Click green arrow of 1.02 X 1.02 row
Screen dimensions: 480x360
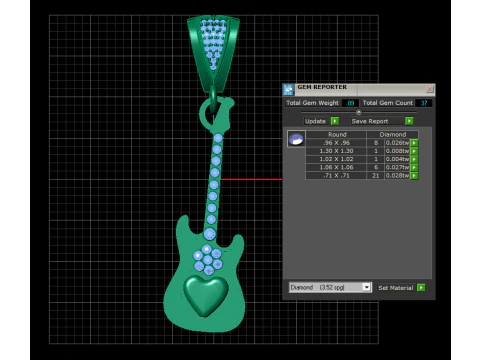414,159
